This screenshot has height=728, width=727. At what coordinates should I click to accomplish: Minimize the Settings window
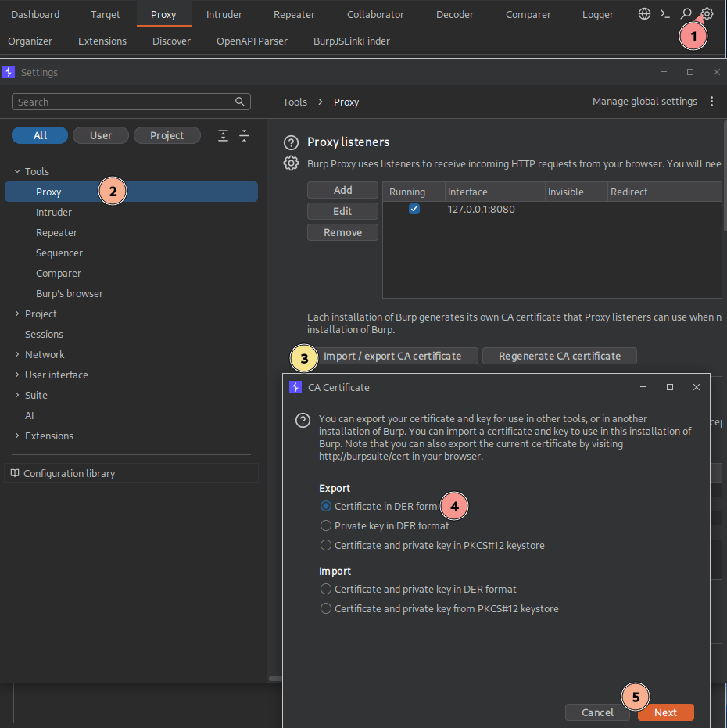[664, 72]
